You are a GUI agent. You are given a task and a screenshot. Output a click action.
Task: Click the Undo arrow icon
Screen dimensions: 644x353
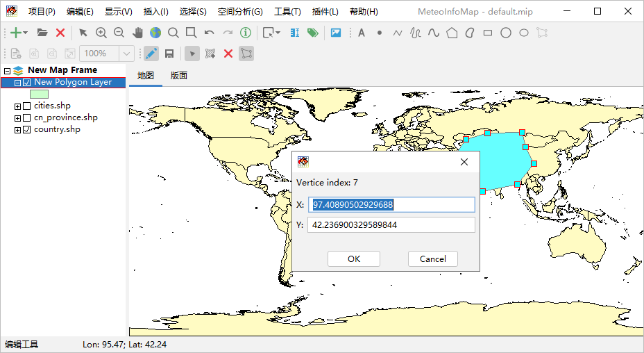point(209,33)
